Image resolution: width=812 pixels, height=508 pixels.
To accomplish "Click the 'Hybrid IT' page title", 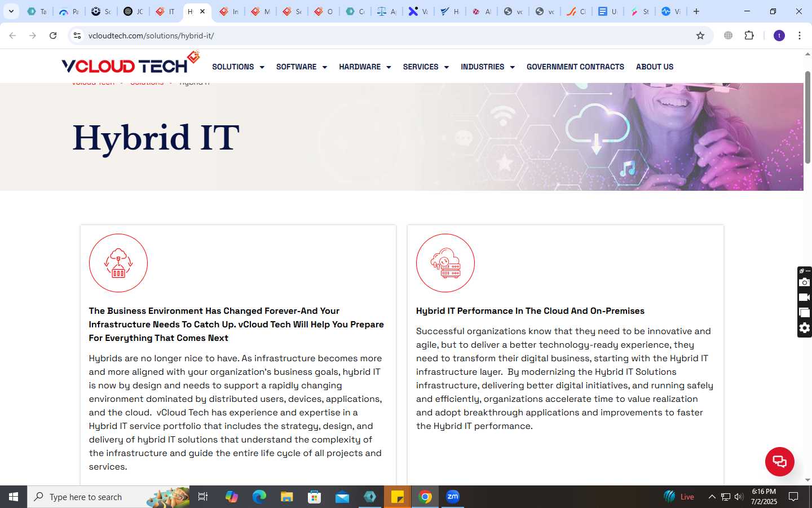I will [x=156, y=138].
